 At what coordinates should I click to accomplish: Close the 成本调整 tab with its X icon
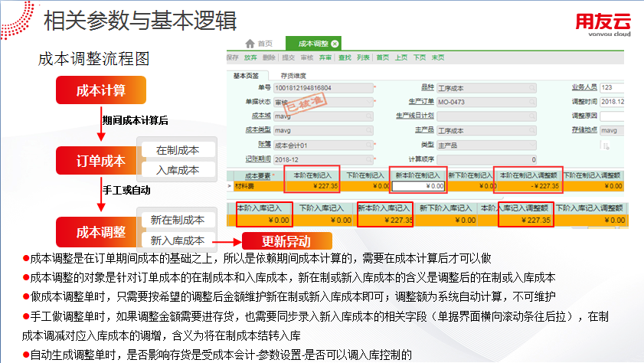click(335, 44)
